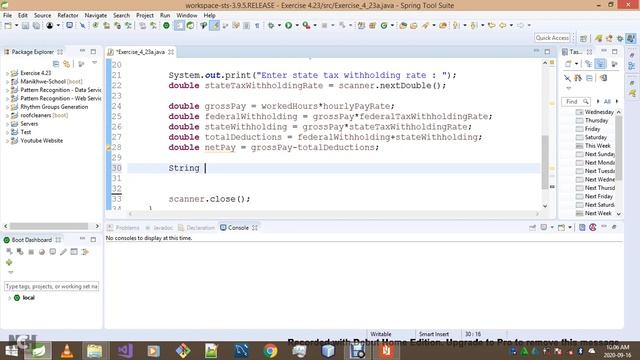Expand the Manikhwe-School project
Screen dimensions: 640x360
tap(7, 82)
